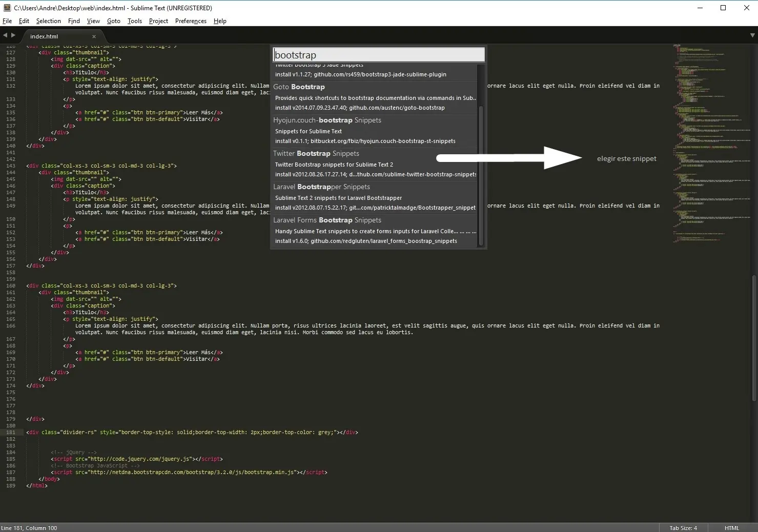Image resolution: width=758 pixels, height=532 pixels.
Task: Open the Find menu
Action: [x=74, y=21]
